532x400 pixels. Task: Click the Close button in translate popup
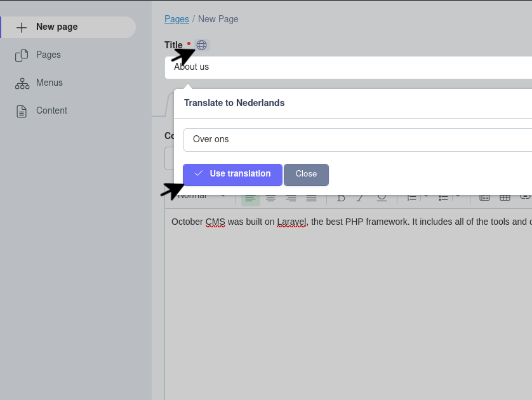(306, 174)
